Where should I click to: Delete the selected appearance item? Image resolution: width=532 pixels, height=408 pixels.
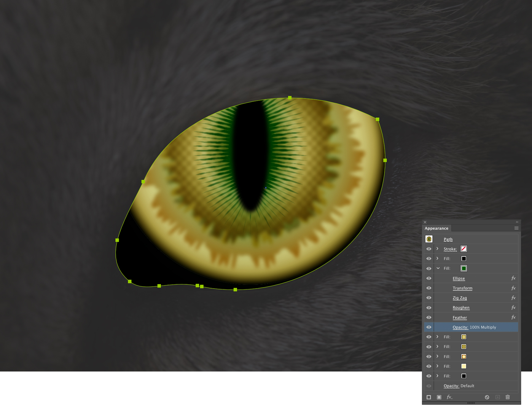508,397
